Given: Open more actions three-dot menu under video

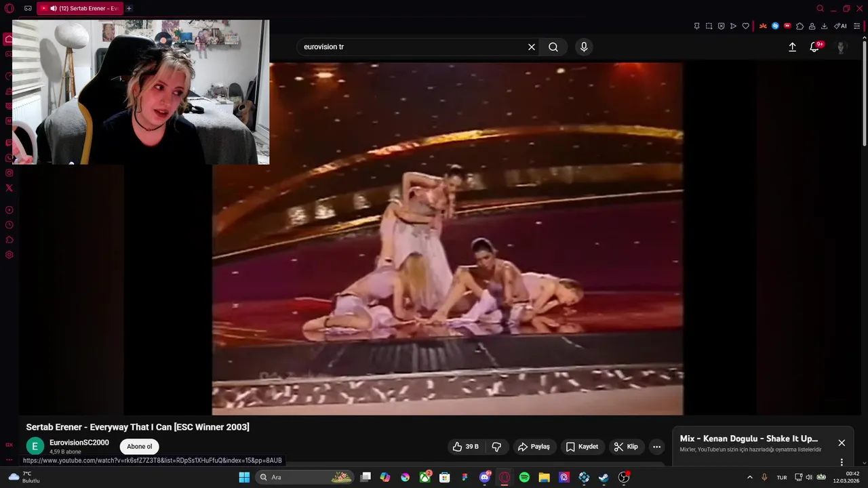Looking at the screenshot, I should 656,447.
